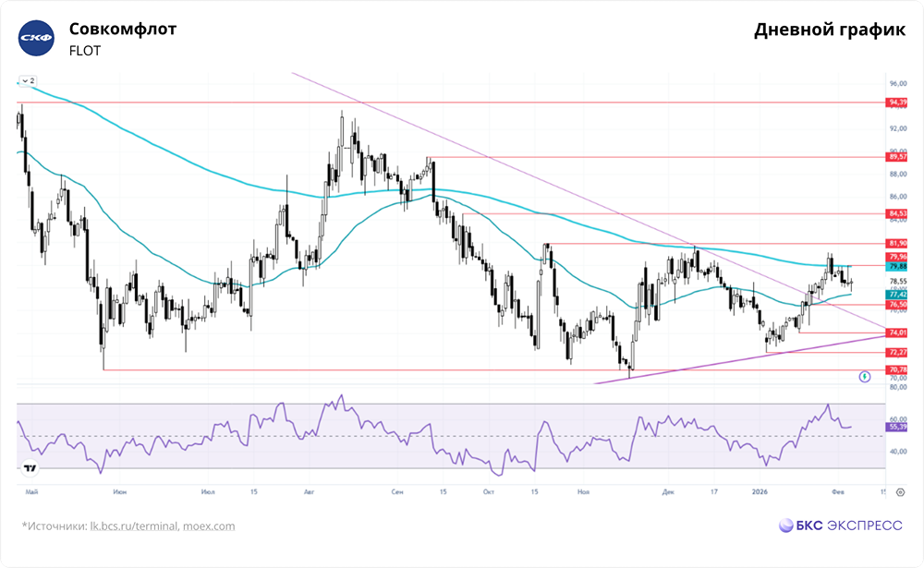Open chart settings gear on time axis
The image size is (924, 568).
click(x=900, y=492)
